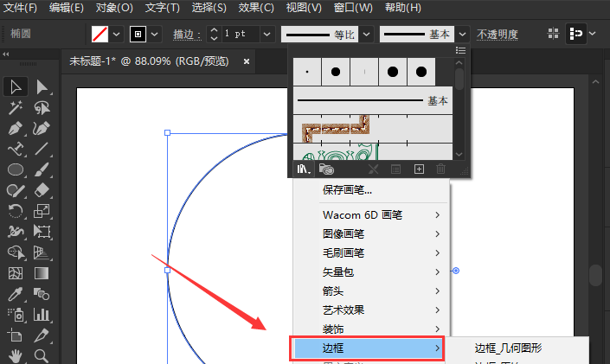
Task: Select the Free Transform tool
Action: (x=42, y=232)
